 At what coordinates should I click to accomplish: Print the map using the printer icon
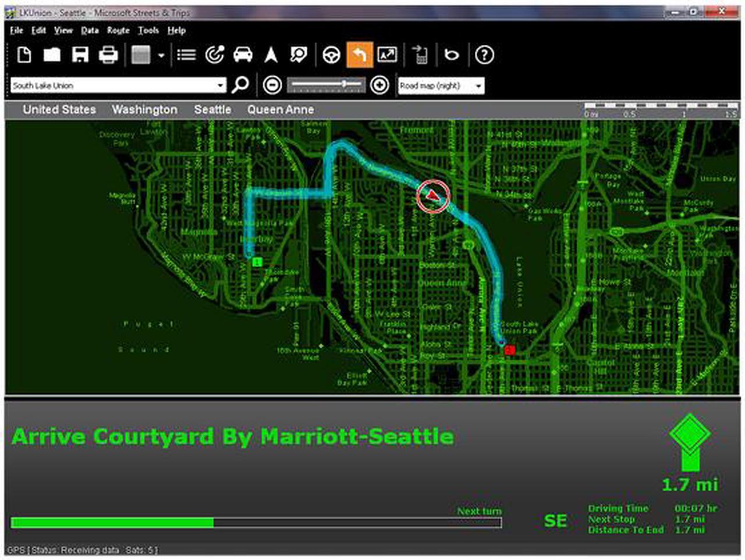tap(108, 55)
